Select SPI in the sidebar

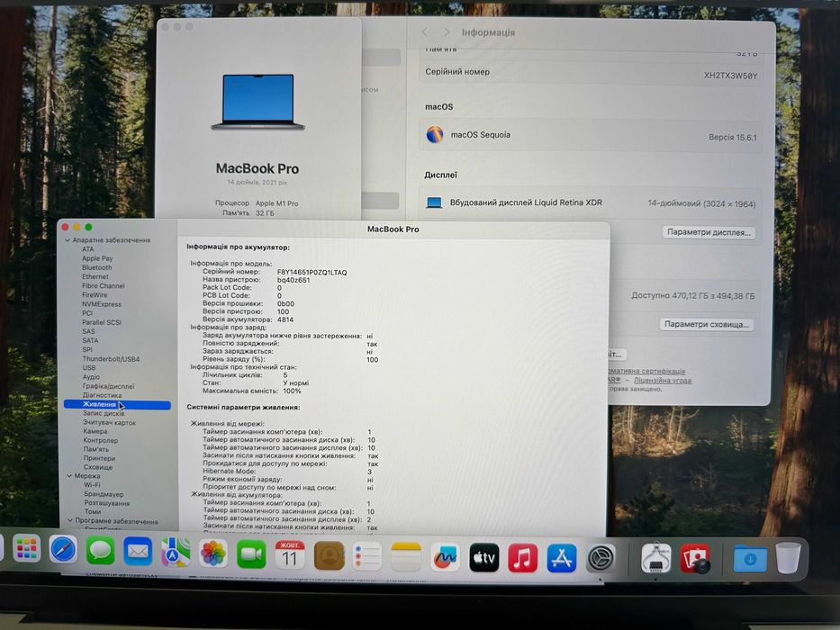coord(87,349)
